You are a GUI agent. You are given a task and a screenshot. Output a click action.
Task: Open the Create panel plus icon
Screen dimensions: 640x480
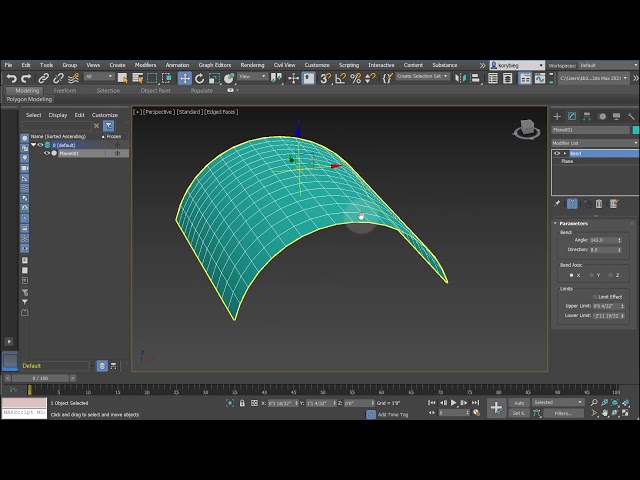pyautogui.click(x=558, y=117)
